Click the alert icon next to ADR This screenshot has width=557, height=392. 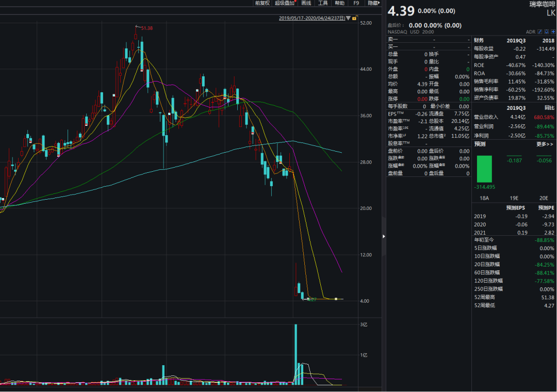(x=547, y=31)
